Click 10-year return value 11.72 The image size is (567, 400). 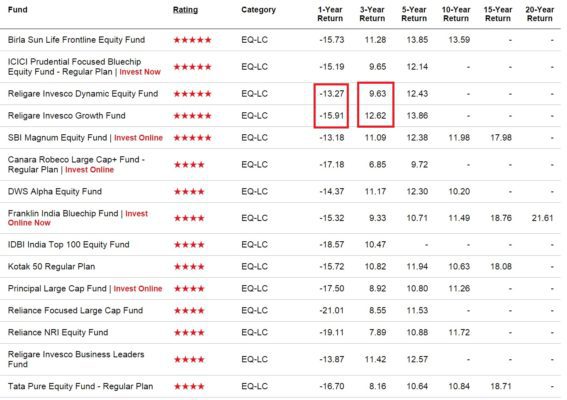click(x=459, y=332)
